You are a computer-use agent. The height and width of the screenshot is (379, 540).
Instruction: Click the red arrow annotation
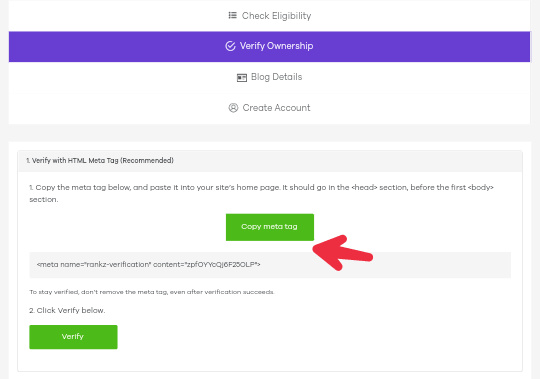coord(343,253)
